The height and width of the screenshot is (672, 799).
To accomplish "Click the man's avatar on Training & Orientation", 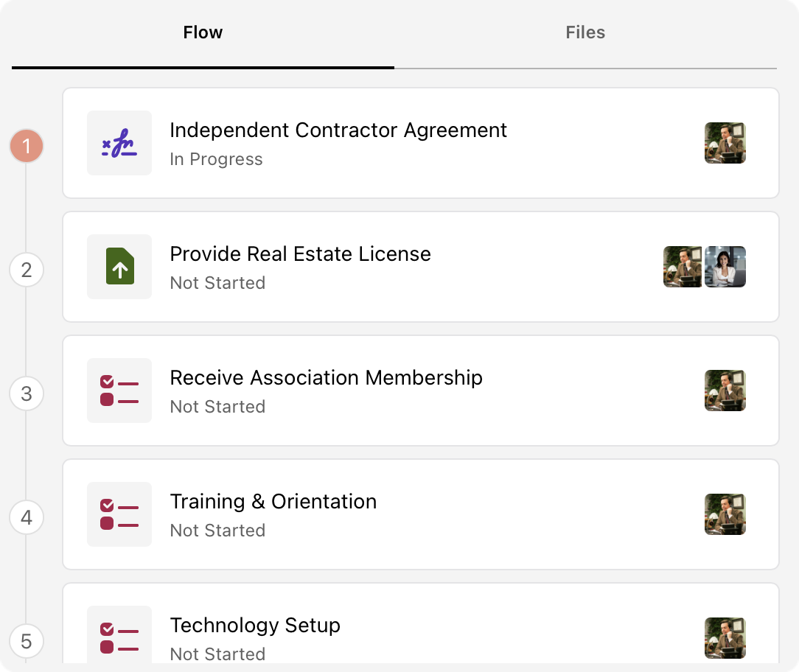I will 725,514.
